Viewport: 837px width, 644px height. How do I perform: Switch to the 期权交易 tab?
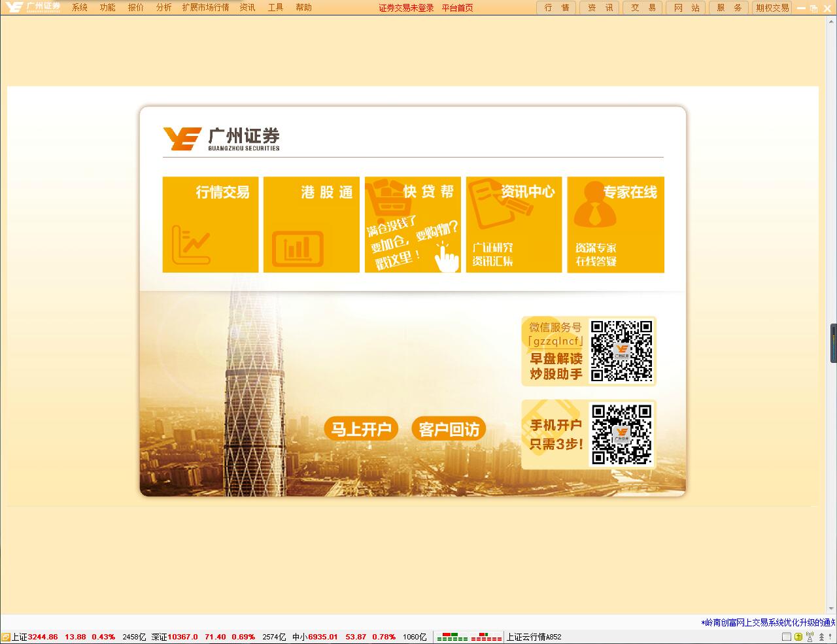pos(772,8)
